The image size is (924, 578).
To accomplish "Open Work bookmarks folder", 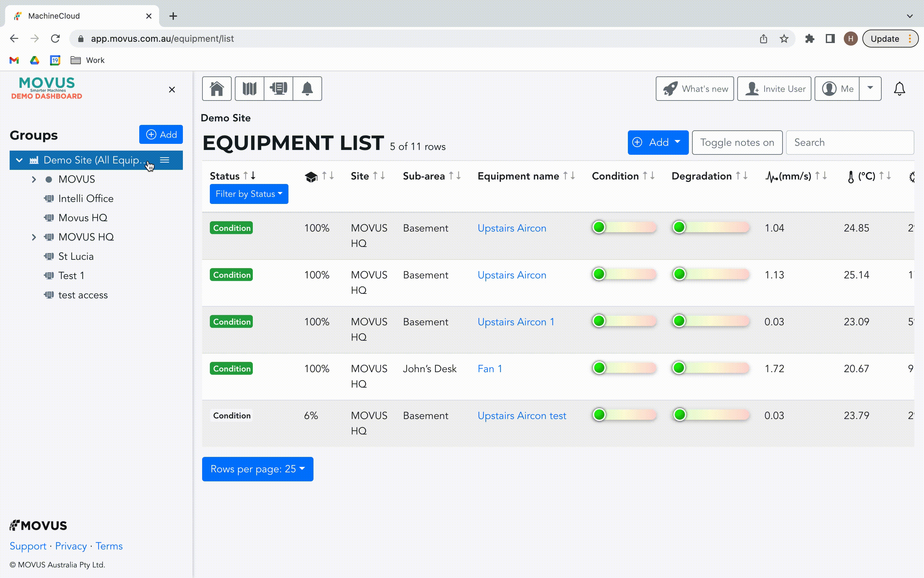I will click(x=88, y=60).
